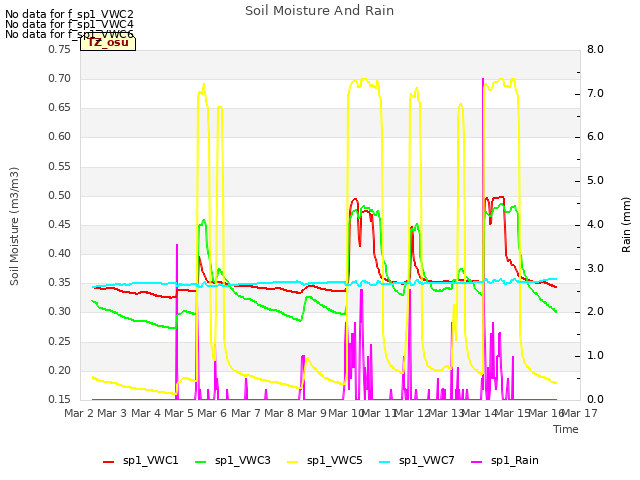
Task: Click the 1.0 rain axis tick label
Action: click(595, 356)
